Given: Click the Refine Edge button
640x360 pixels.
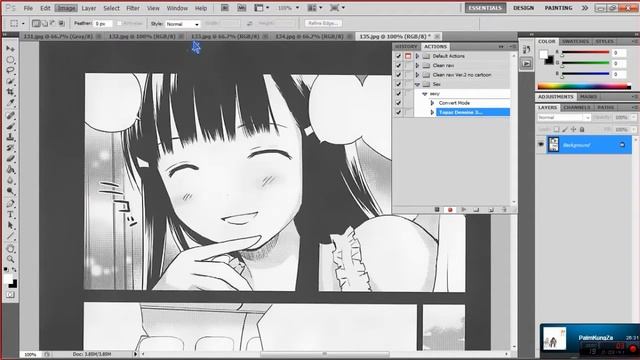Looking at the screenshot, I should [323, 23].
